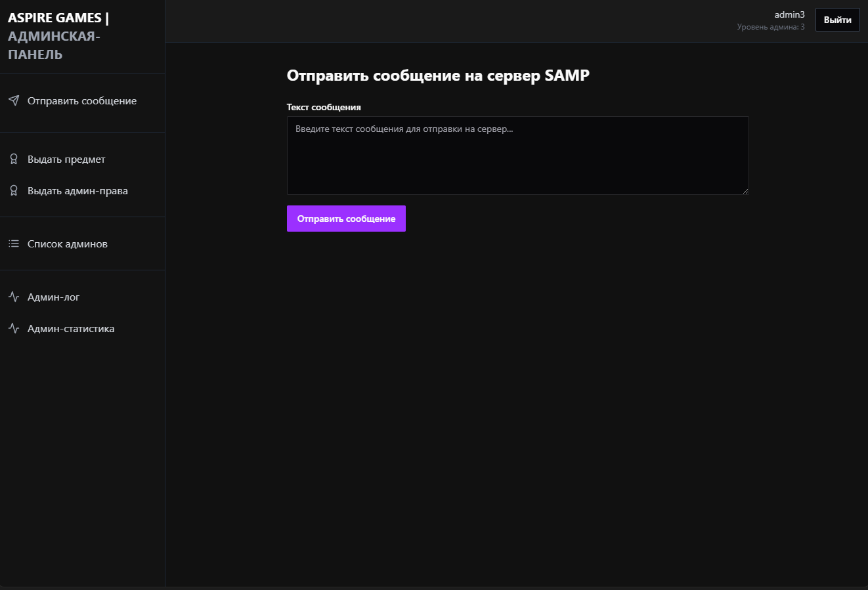Screen dimensions: 868x590
Task: Click the paper plane icon beside Отправить сообщение
Action: click(x=14, y=100)
